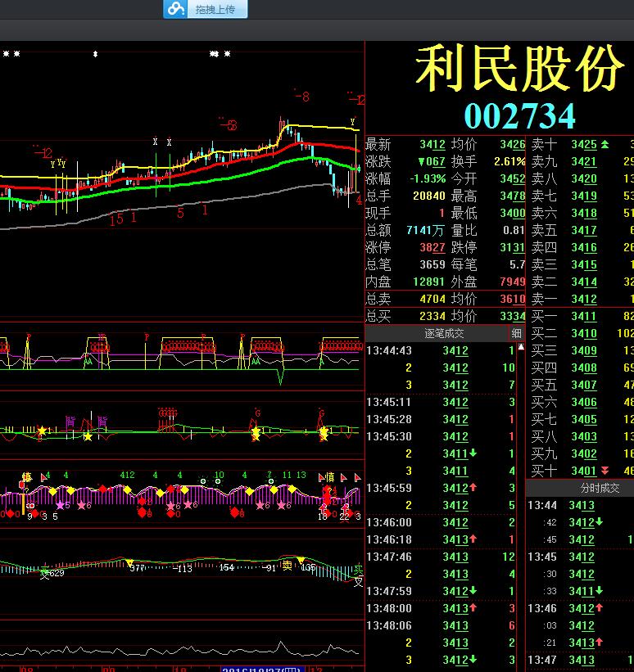634x672 pixels.
Task: Select the stock code 002734
Action: [519, 115]
